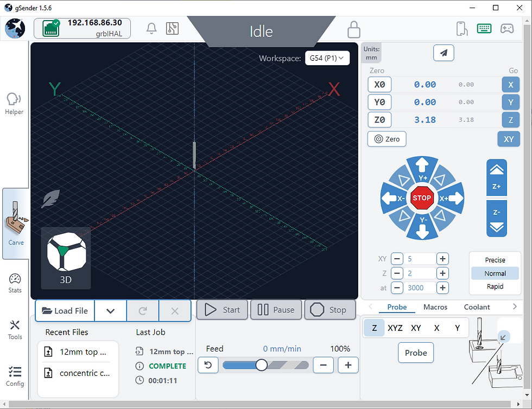Decrease feed override with minus

(324, 365)
